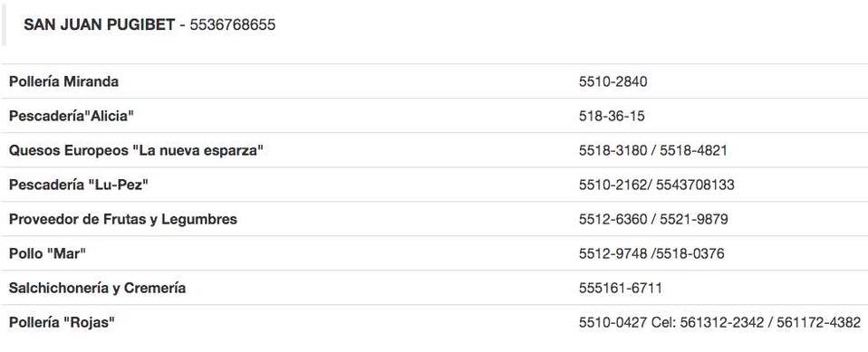Select the Pescadería "Alicia" entry
This screenshot has height=352, width=868.
(x=72, y=116)
